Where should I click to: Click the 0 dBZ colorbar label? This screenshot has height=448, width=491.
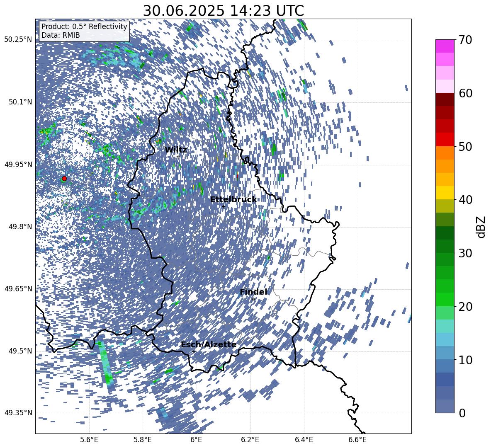[x=462, y=413]
